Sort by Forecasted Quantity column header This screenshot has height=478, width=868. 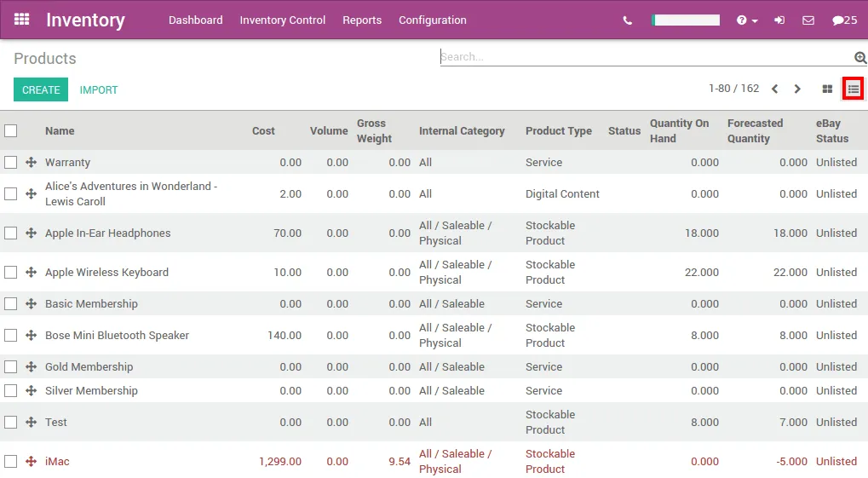(755, 131)
